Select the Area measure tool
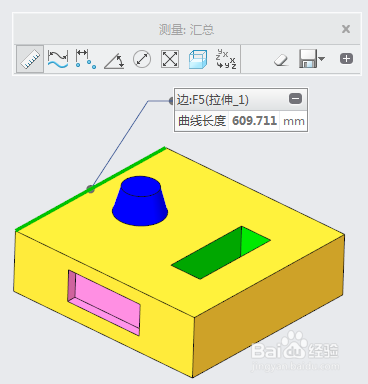 click(170, 59)
